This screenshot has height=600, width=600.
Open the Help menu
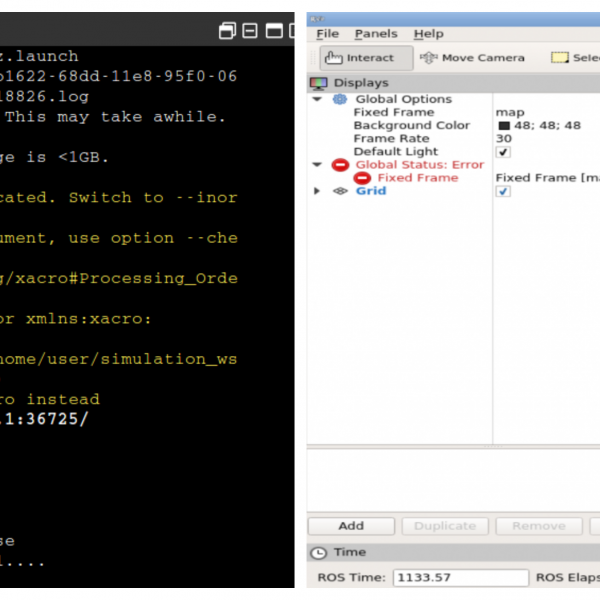[x=429, y=34]
